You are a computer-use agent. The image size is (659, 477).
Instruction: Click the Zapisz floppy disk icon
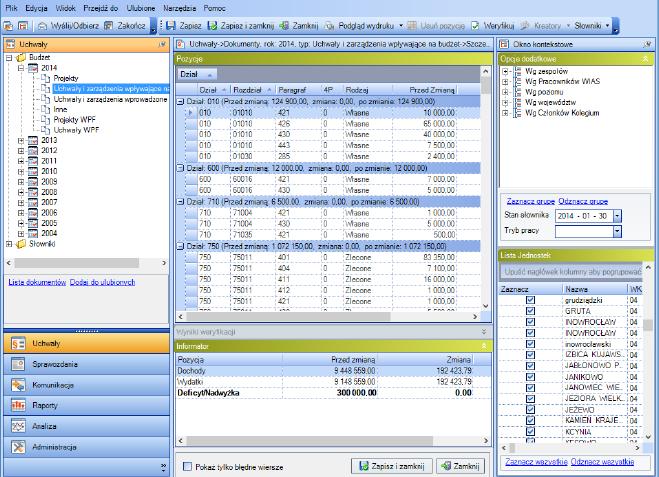coord(171,26)
